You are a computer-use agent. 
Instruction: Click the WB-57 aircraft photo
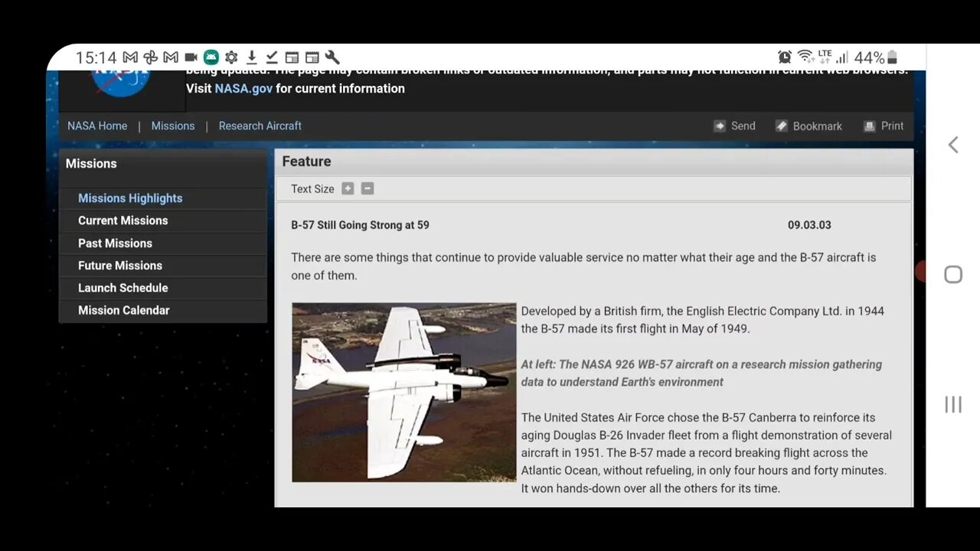[x=404, y=393]
